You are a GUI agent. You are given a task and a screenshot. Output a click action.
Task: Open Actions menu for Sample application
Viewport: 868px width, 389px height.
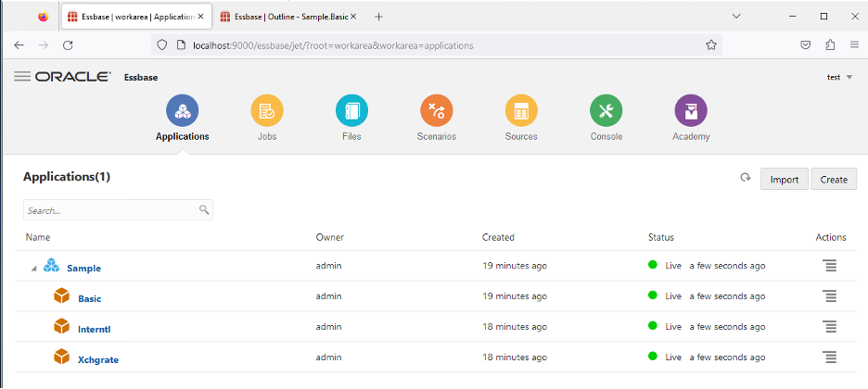click(x=830, y=266)
